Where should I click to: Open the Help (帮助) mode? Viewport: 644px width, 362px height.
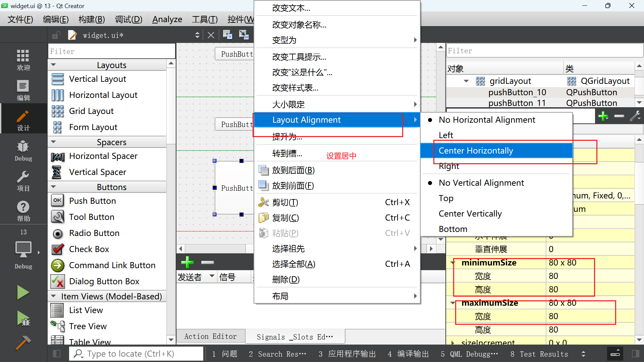click(x=23, y=210)
